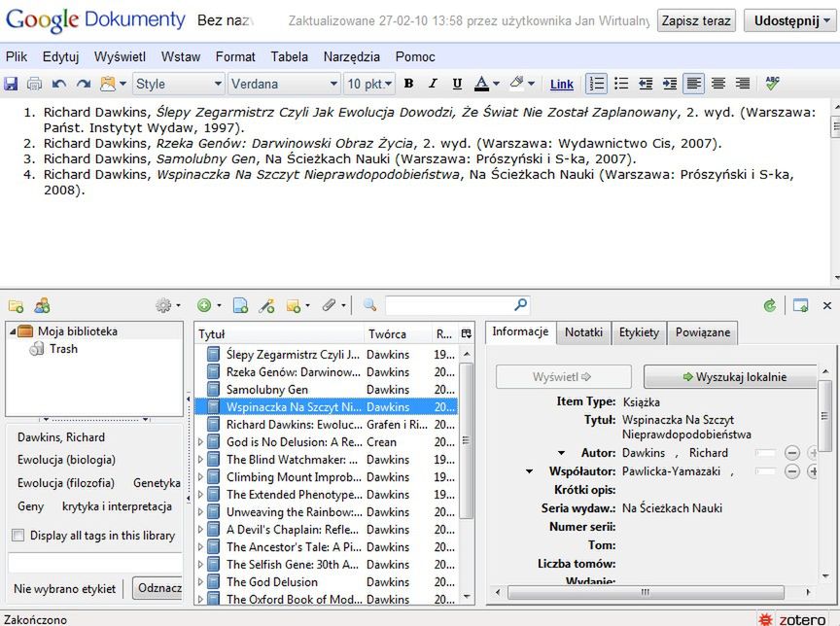Screen dimensions: 840x626
Task: Click the Wyszukaj lokalnie button
Action: (731, 377)
